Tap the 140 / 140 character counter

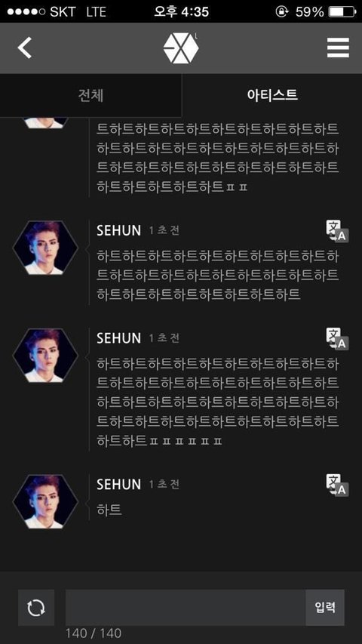point(94,633)
